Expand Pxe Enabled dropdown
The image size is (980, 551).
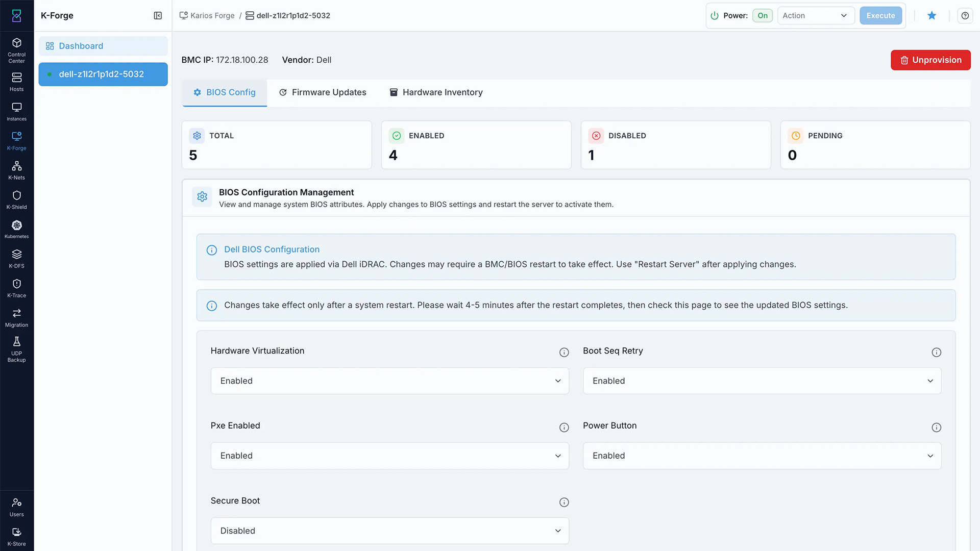[x=390, y=456]
